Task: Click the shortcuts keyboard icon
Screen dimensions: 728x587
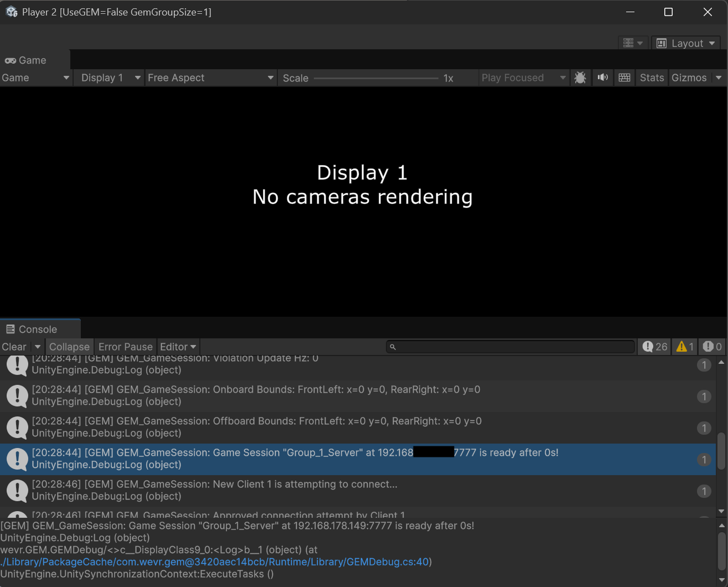Action: [x=624, y=78]
